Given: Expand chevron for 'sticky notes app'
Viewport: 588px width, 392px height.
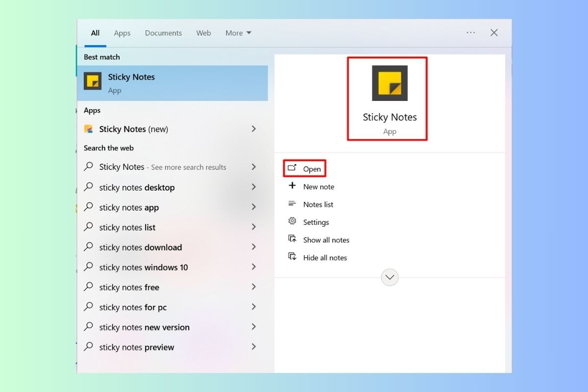Looking at the screenshot, I should click(x=254, y=207).
